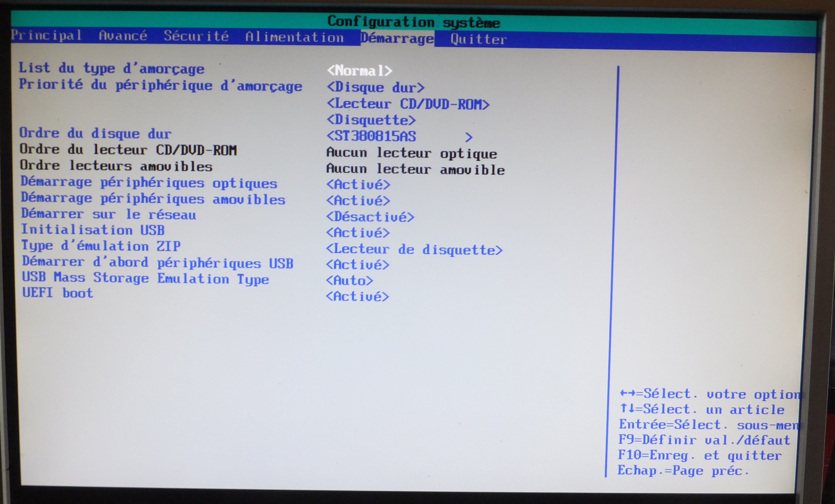
Task: Click the Aucun lecteur optique text
Action: click(x=411, y=153)
